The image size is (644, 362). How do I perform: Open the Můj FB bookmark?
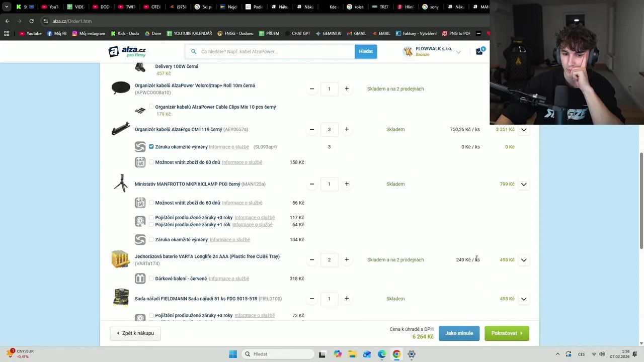point(57,33)
